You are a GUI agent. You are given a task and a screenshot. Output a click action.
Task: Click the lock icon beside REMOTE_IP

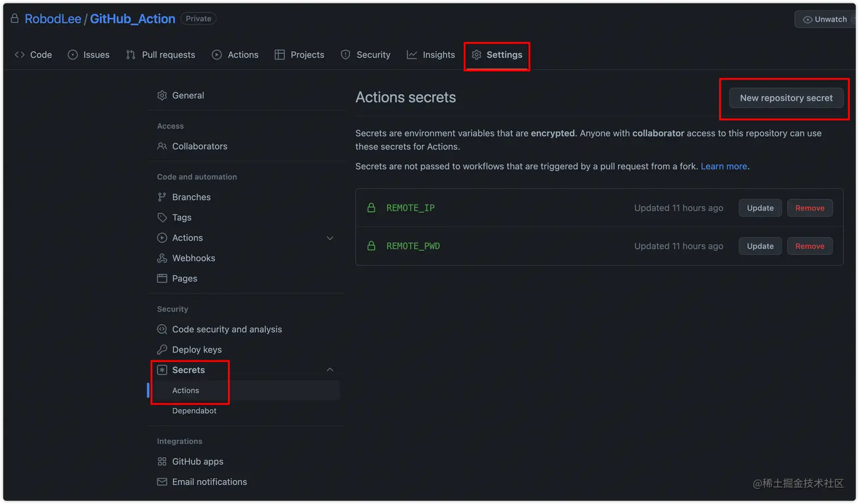click(371, 208)
